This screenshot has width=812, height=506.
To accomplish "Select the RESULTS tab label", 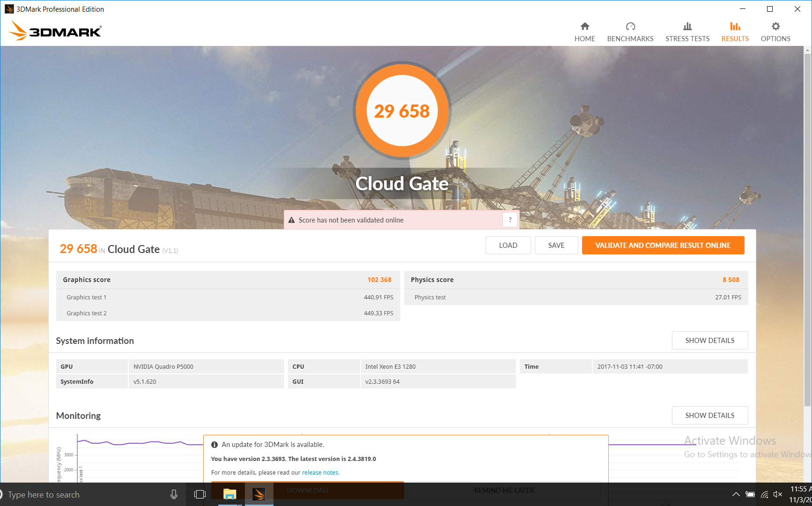I will [x=735, y=39].
